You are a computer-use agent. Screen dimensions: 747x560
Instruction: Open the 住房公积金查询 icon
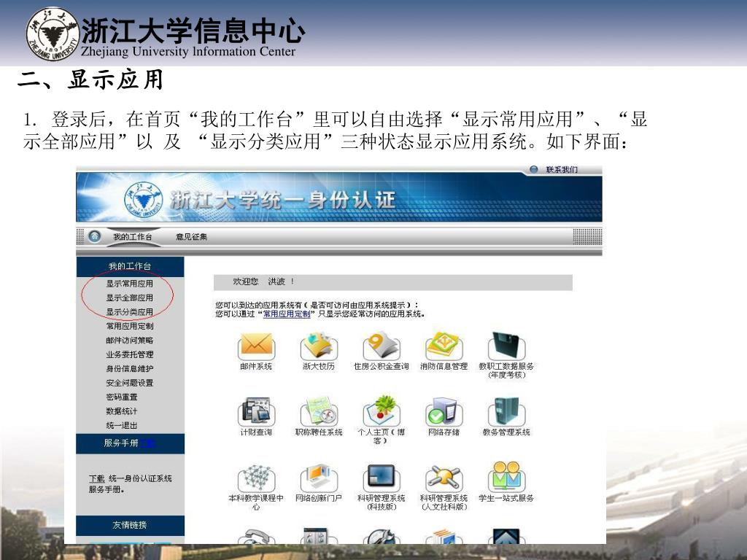coord(381,346)
